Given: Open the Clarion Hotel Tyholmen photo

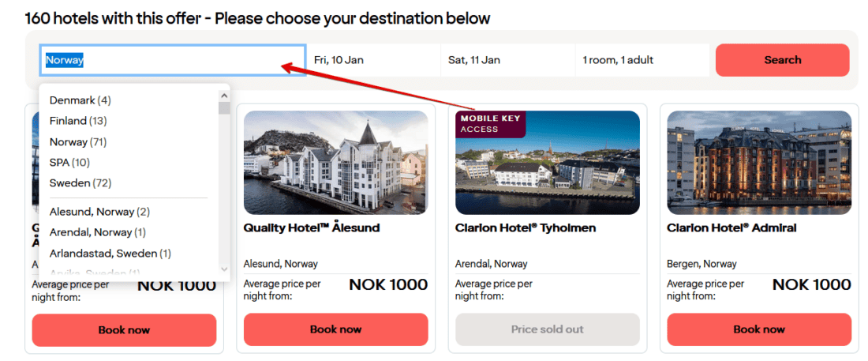Looking at the screenshot, I should 547,163.
